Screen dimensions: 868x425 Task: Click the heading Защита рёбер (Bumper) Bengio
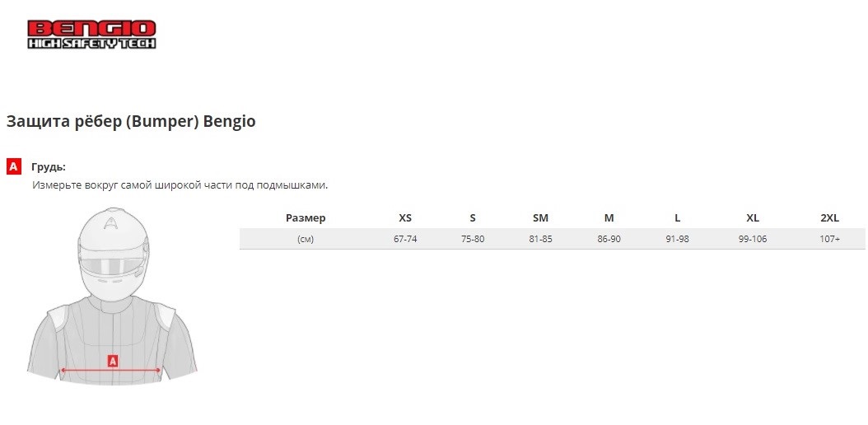pos(131,122)
